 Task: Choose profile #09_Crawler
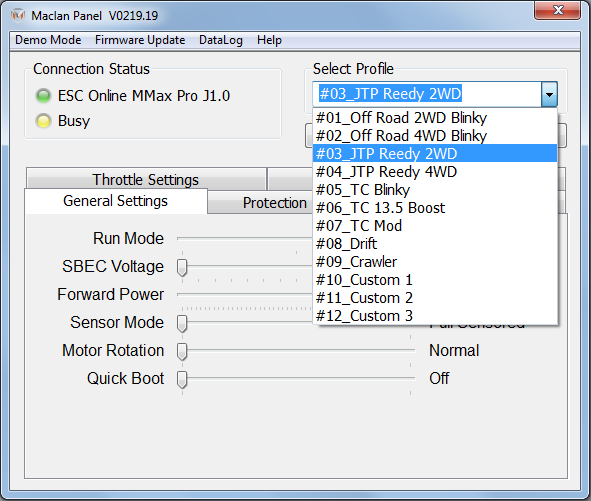435,262
